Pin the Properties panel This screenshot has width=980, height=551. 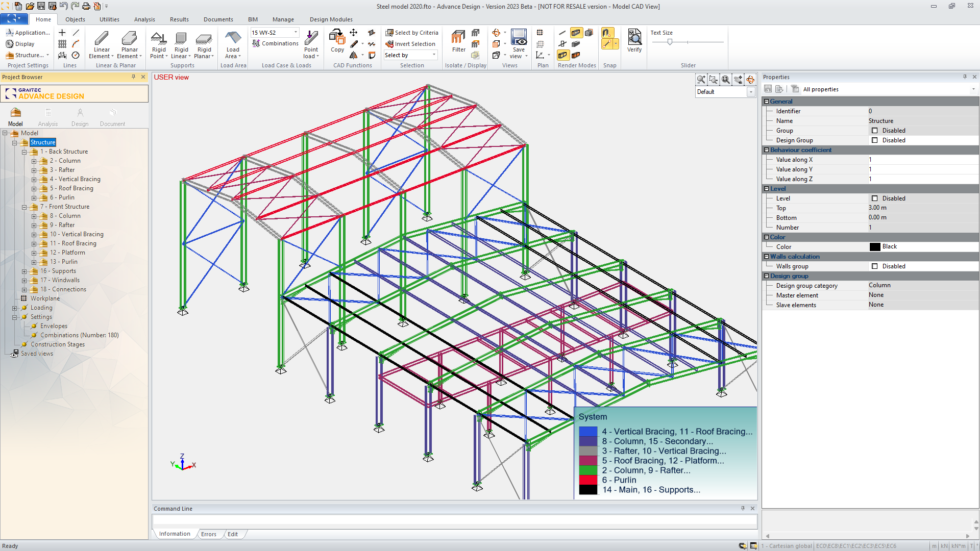965,77
